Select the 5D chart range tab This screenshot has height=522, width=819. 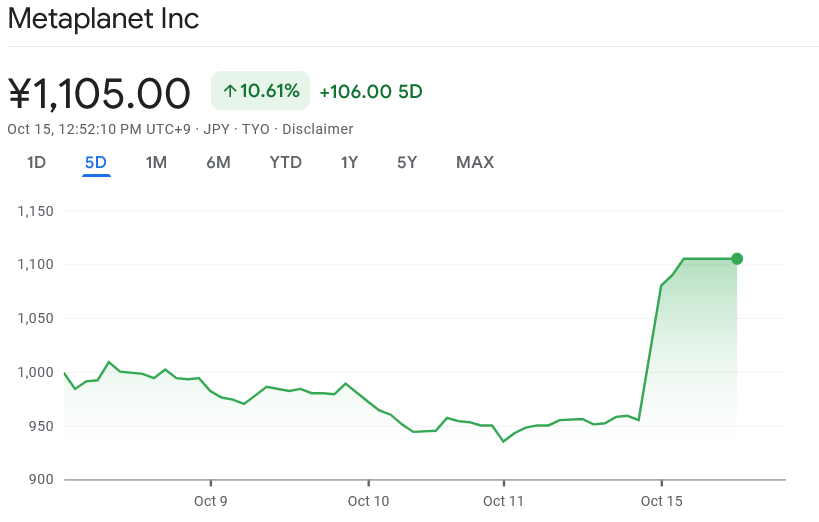[x=96, y=162]
